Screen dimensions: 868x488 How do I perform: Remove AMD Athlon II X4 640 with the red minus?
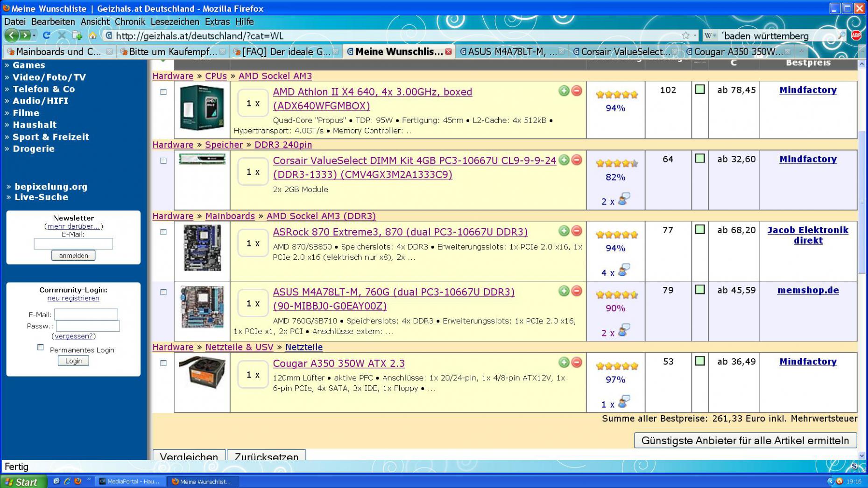(577, 91)
